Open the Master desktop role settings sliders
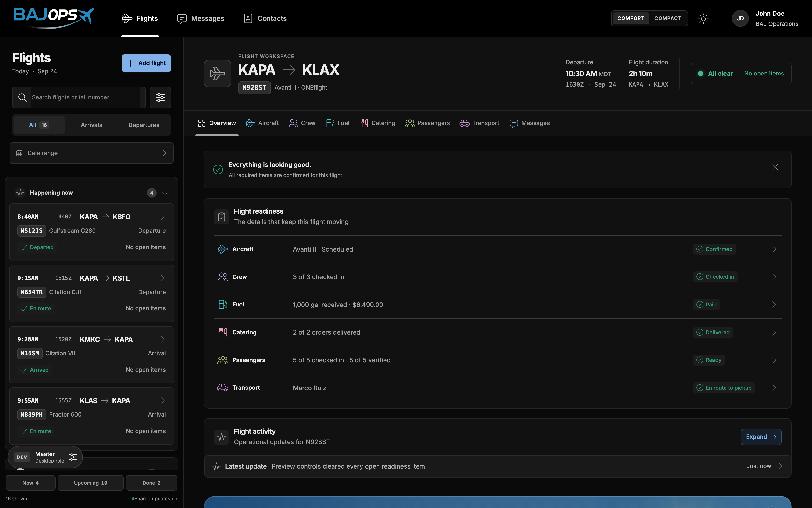The width and height of the screenshot is (812, 508). tap(73, 457)
